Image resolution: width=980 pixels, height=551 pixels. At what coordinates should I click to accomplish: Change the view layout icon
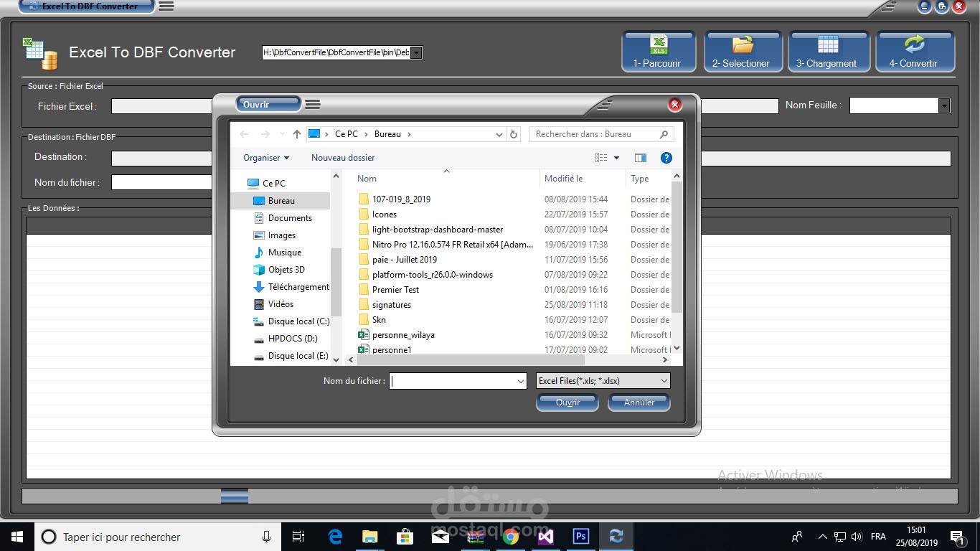pyautogui.click(x=601, y=158)
